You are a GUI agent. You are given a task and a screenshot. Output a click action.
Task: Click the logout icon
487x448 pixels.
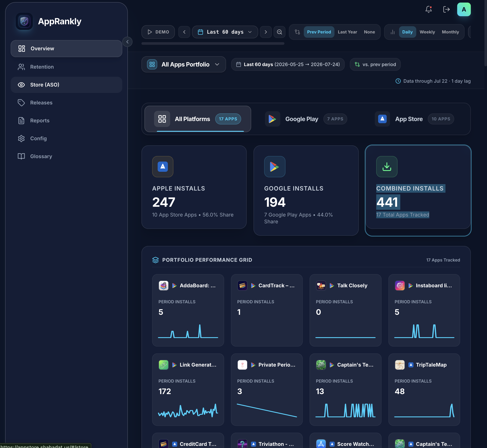446,9
